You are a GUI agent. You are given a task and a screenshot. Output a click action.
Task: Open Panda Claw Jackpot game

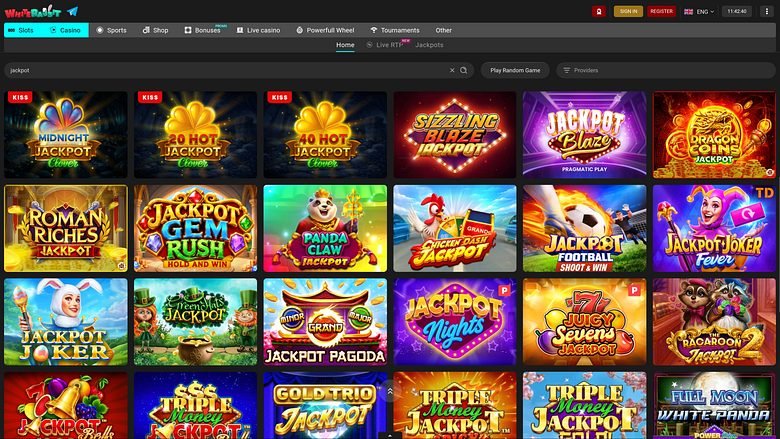[x=325, y=229]
